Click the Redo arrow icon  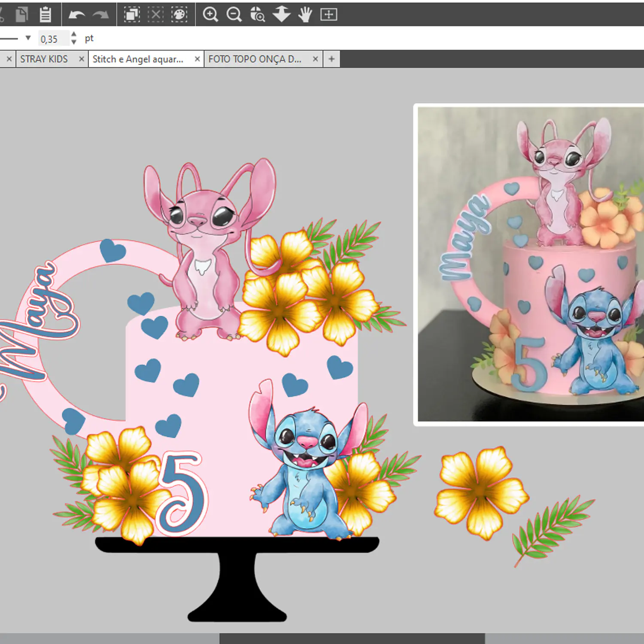coord(100,15)
